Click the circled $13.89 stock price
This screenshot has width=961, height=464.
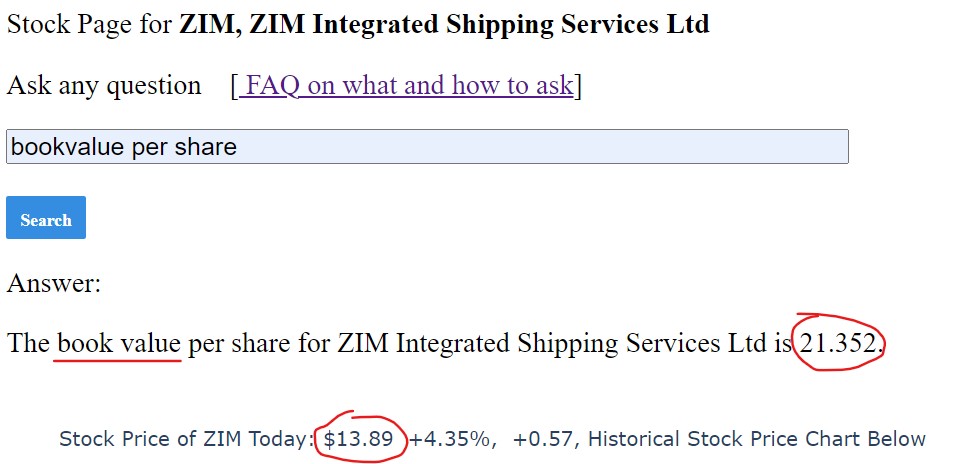[359, 439]
